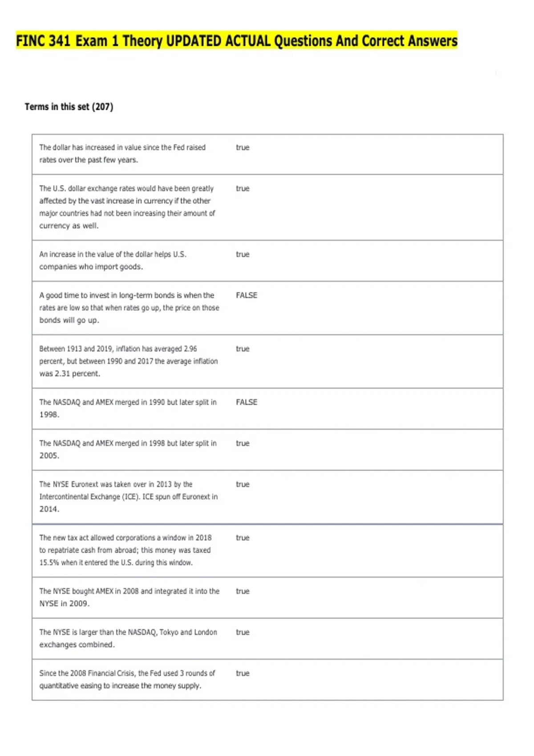Click the FALSE answer for the 1990 merger row

coord(247,402)
